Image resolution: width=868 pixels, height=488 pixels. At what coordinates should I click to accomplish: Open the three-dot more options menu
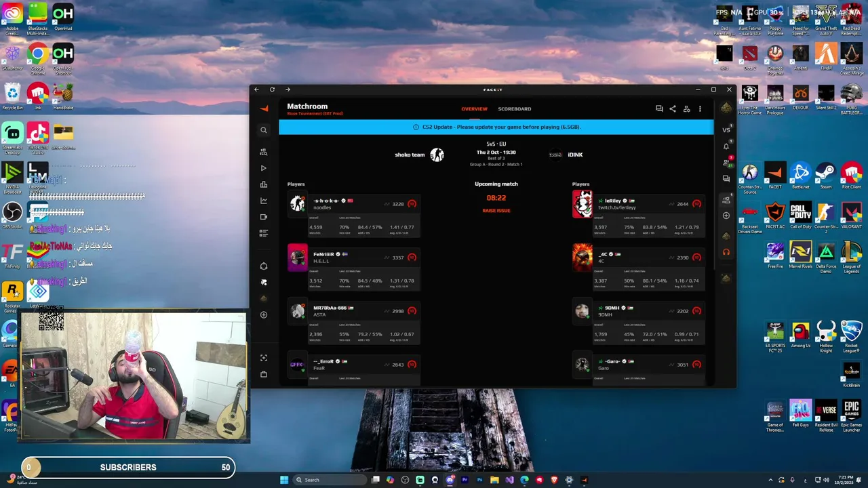tap(700, 108)
